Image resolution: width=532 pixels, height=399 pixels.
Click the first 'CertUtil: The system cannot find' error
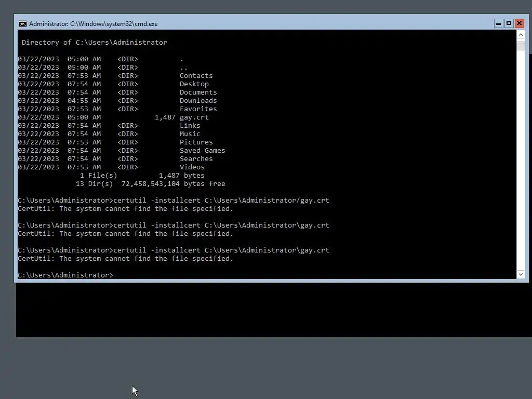[x=126, y=209]
